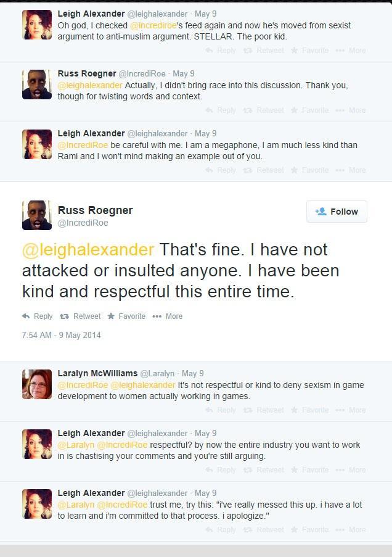Open the More options on the top tweet
392x557 pixels.
pos(343,51)
